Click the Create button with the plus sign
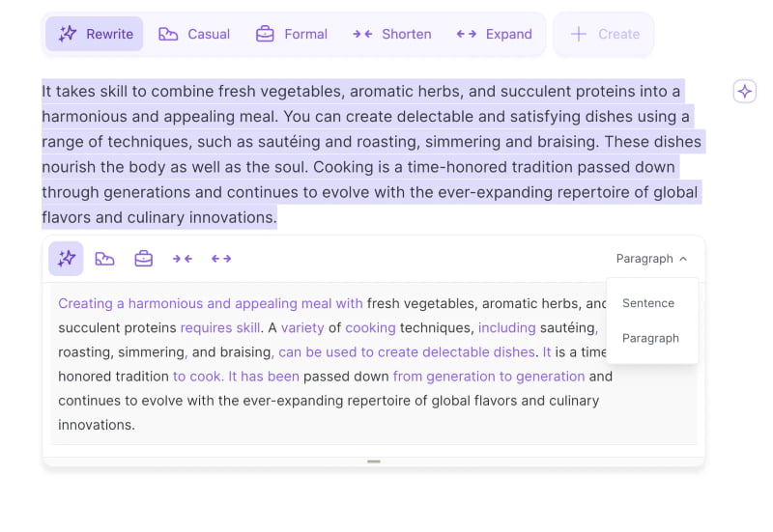 coord(604,34)
